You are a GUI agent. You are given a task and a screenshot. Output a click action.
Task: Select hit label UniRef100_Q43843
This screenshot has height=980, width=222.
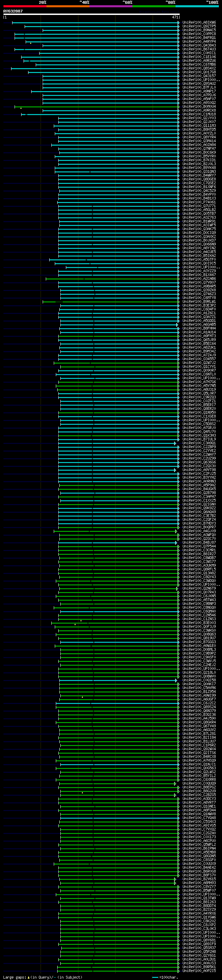[199, 45]
